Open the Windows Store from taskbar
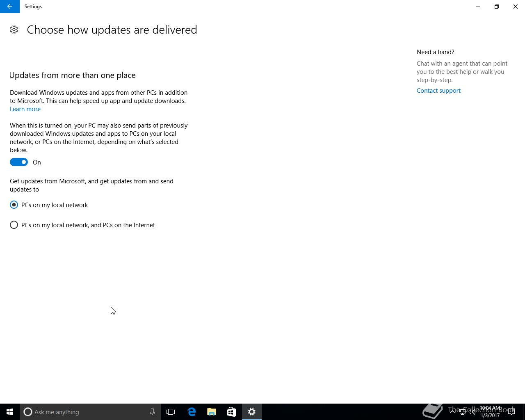This screenshot has width=525, height=420. tap(231, 412)
